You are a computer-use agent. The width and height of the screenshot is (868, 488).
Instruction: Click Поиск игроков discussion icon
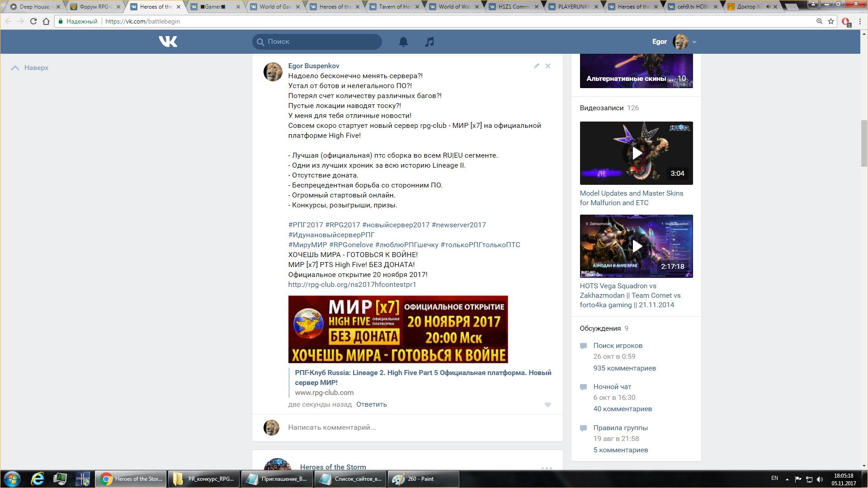(x=584, y=346)
